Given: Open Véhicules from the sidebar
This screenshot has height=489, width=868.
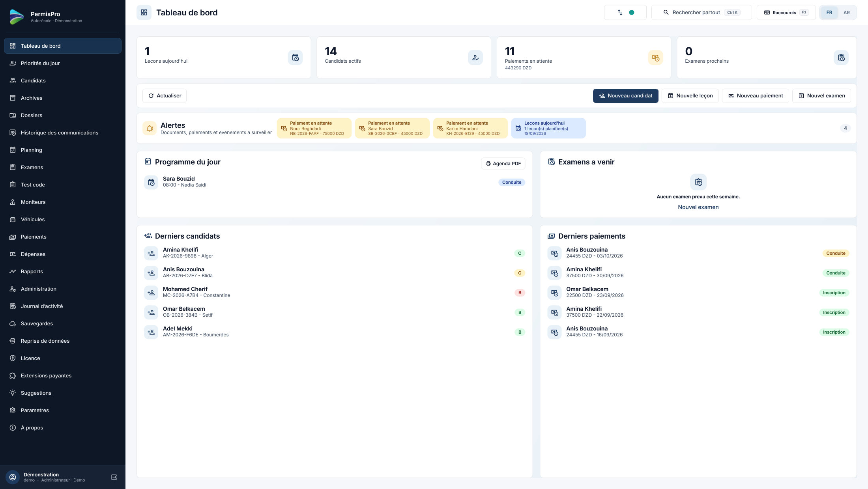Looking at the screenshot, I should tap(63, 219).
